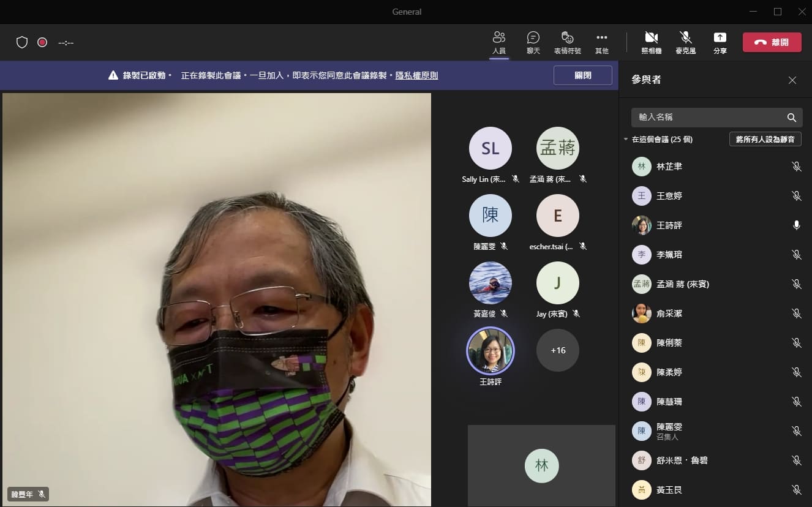This screenshot has width=812, height=507.
Task: Click the magnifier search icon
Action: click(791, 118)
